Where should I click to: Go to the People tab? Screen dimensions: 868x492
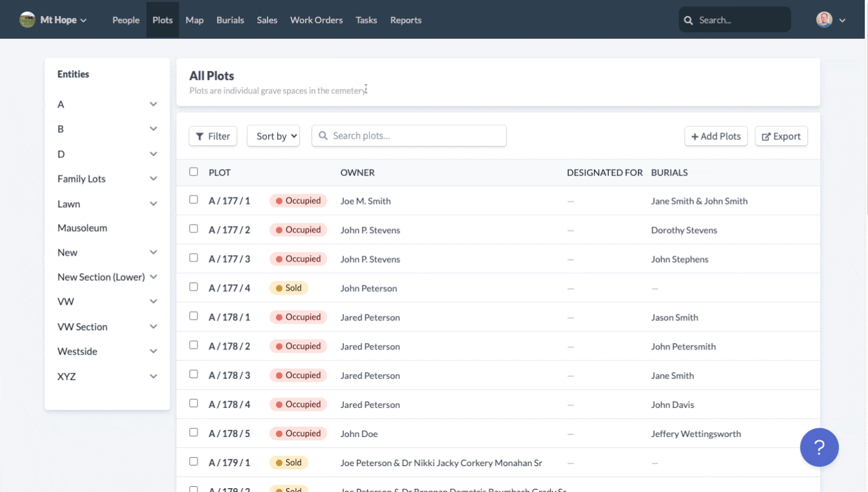click(x=126, y=20)
